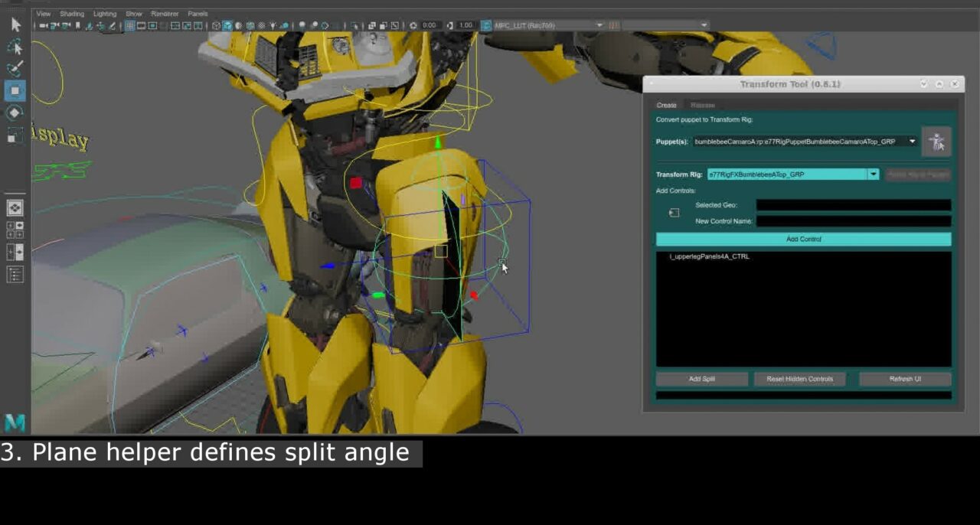Toggle textured checker display icon
Screen dimensions: 980x525
coord(261,25)
